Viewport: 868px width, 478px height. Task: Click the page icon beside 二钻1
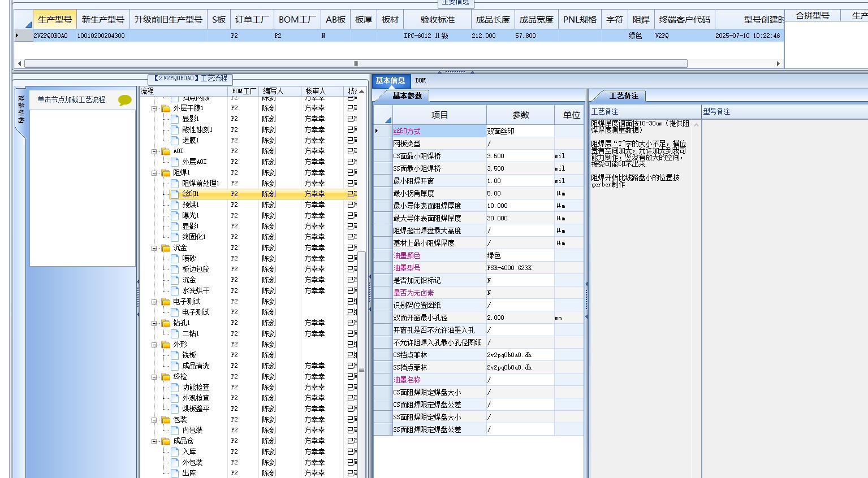coord(175,333)
